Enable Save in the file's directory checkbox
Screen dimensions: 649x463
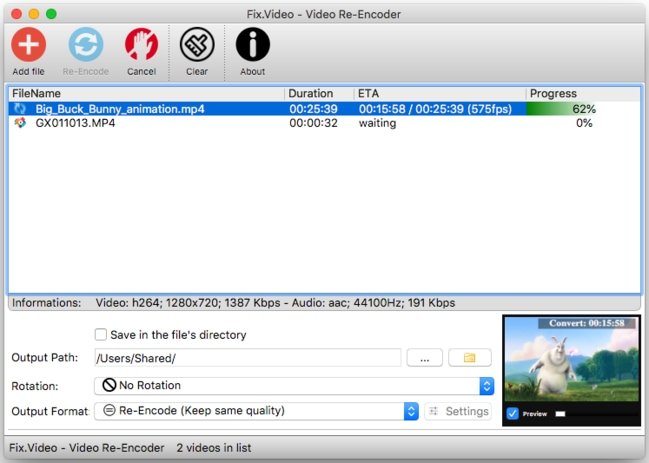101,334
